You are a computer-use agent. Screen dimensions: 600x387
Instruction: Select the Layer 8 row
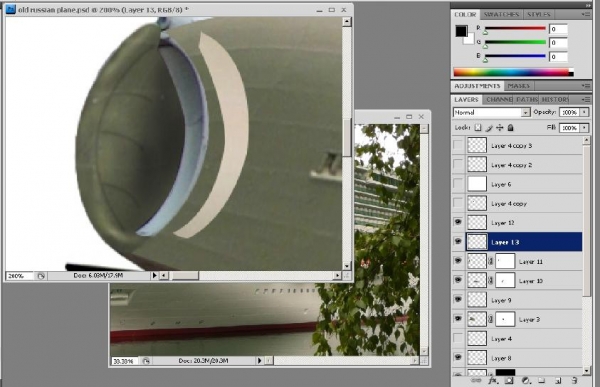coord(517,358)
